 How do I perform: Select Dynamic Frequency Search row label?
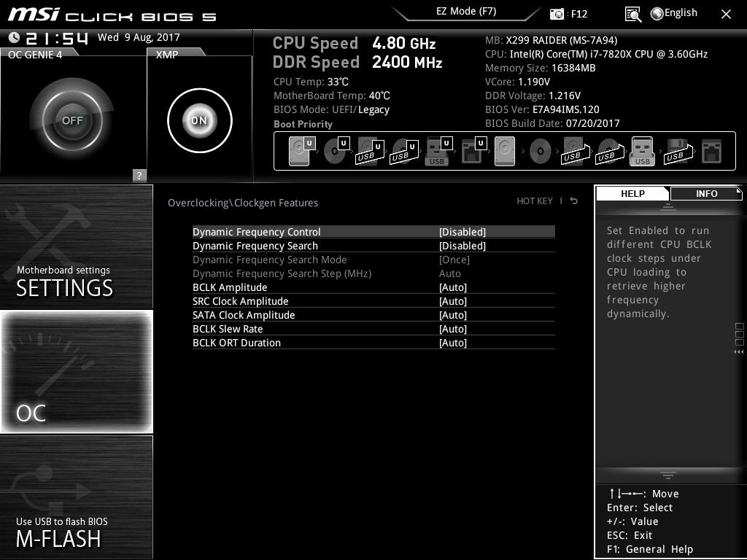point(255,246)
